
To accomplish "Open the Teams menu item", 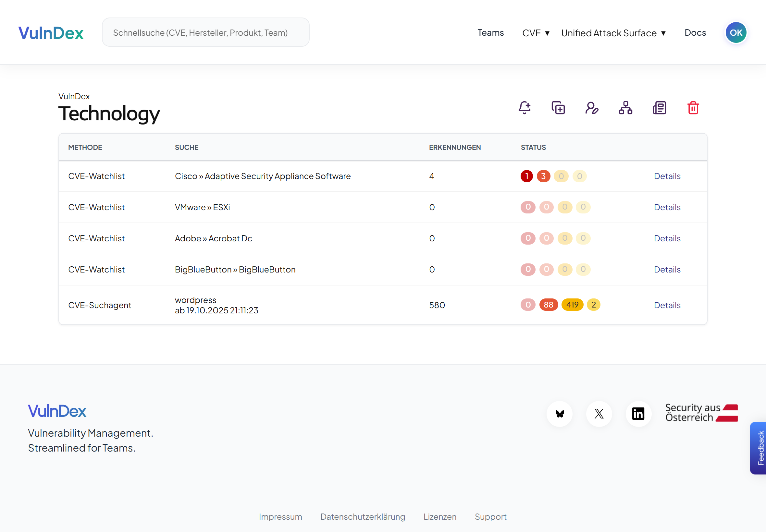I will [490, 33].
